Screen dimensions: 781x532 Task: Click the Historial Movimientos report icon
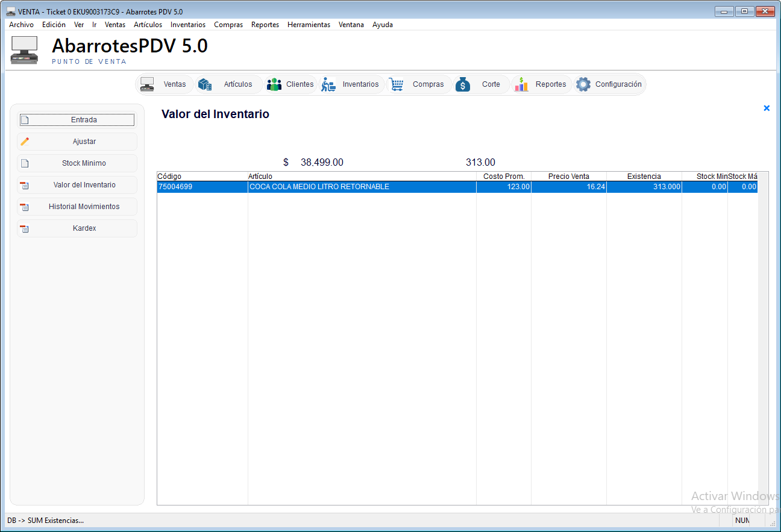[25, 207]
